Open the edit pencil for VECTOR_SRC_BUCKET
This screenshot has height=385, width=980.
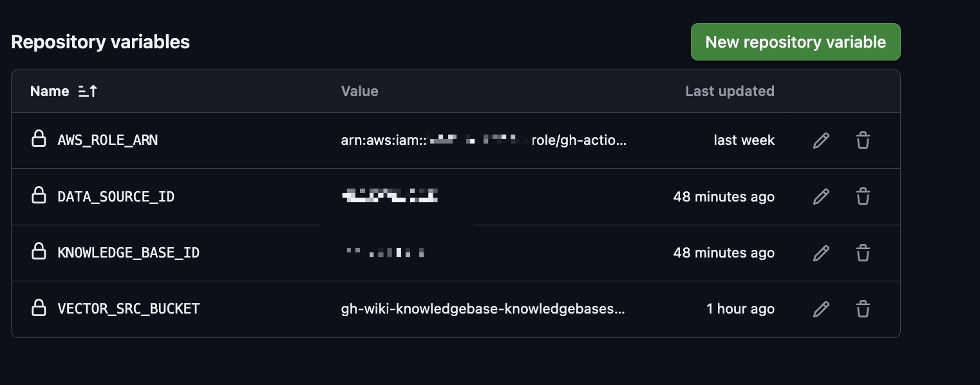click(821, 309)
